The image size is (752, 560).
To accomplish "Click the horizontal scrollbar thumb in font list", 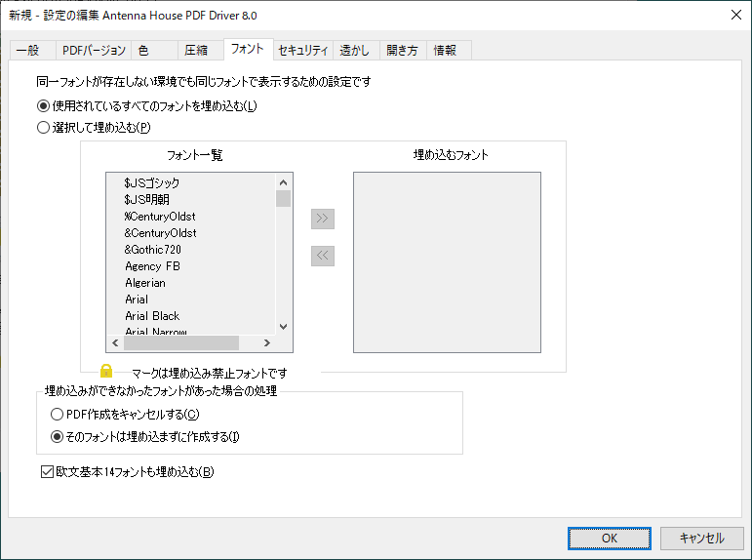I will point(181,343).
